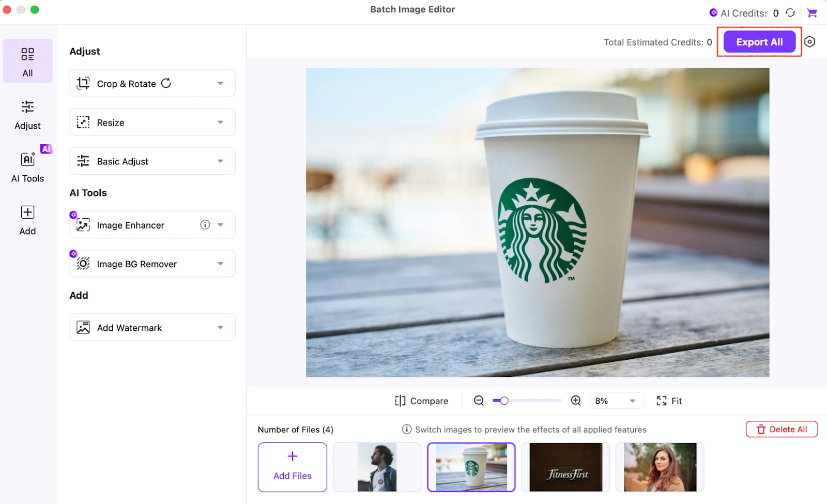This screenshot has height=504, width=827.
Task: Expand the Image Enhancer dropdown arrow
Action: (x=221, y=225)
